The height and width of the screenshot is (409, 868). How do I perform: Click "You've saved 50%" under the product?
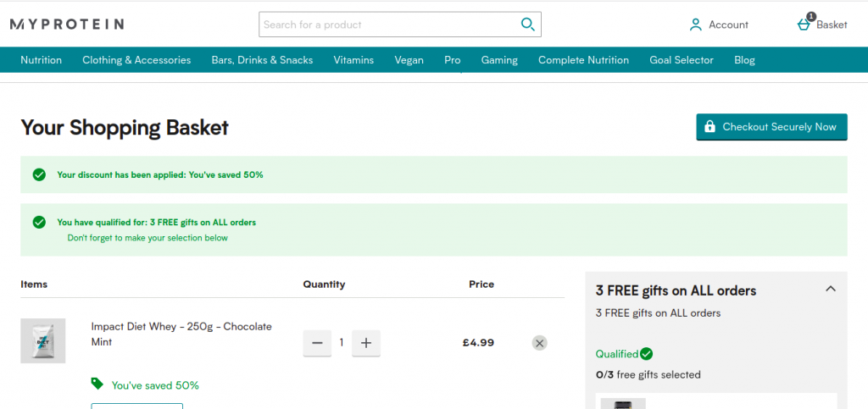coord(155,385)
